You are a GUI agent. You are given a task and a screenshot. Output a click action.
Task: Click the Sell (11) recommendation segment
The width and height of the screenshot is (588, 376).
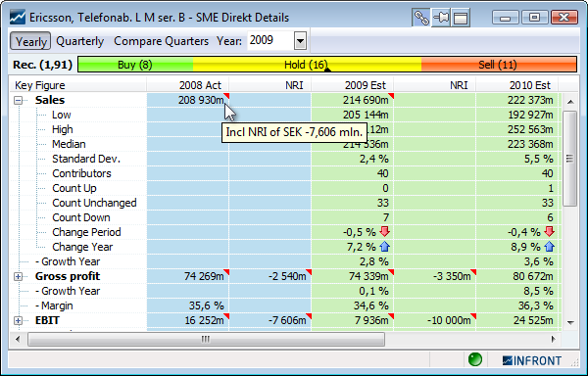(499, 65)
